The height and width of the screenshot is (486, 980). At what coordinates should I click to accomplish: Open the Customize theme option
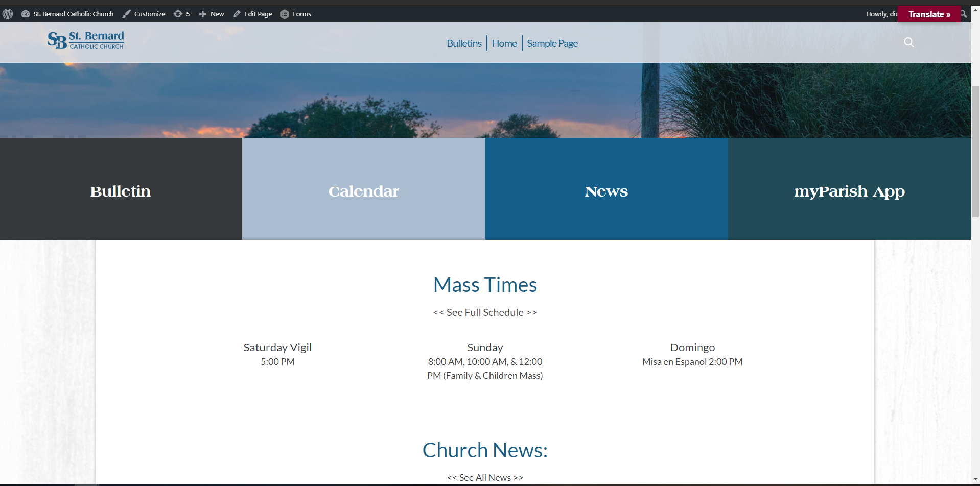(x=144, y=14)
